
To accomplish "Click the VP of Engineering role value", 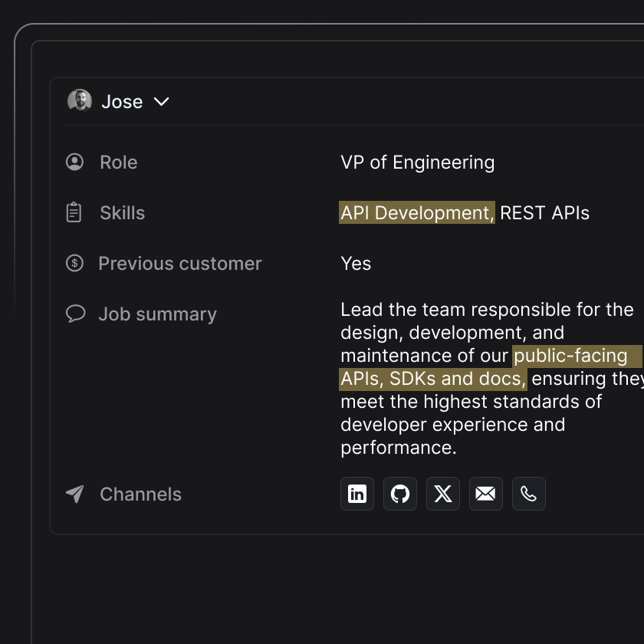I will [417, 162].
